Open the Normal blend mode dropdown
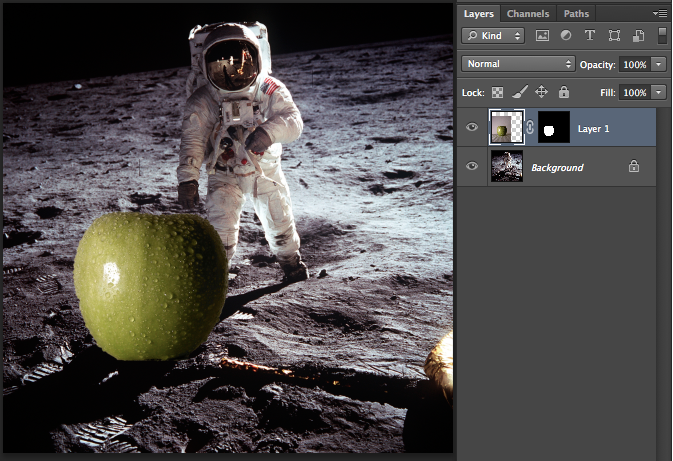 click(517, 64)
